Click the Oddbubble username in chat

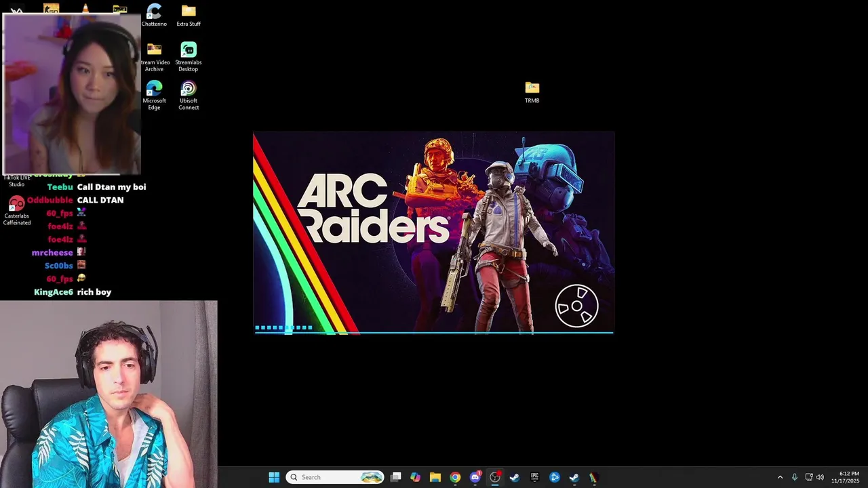click(50, 201)
